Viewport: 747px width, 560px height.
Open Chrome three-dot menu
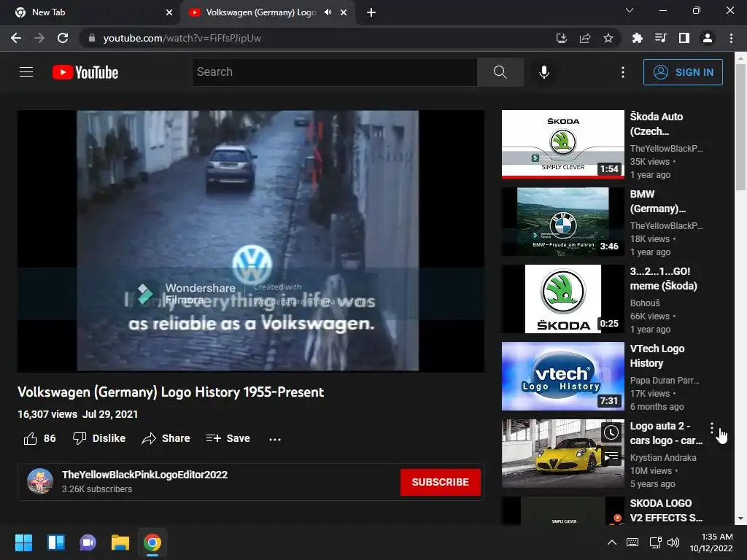pos(731,38)
